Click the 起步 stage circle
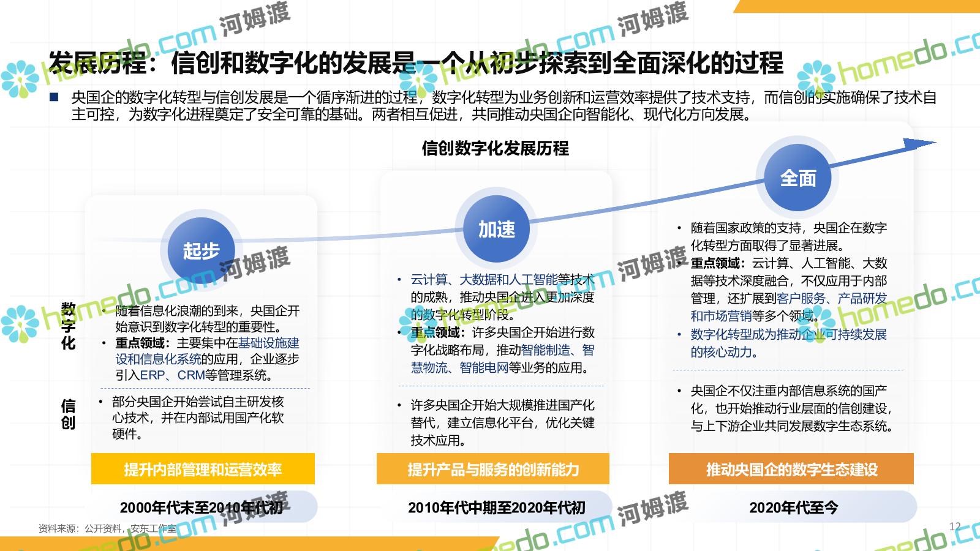 202,250
